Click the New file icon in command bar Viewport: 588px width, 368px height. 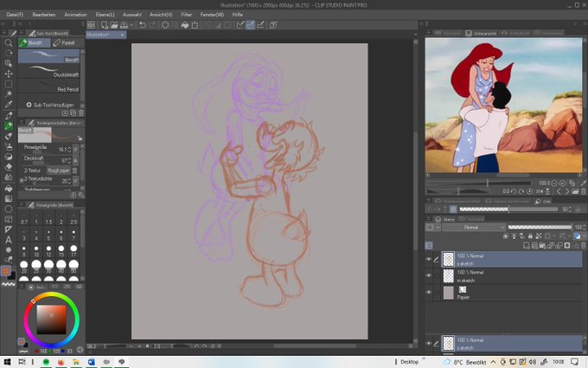coord(105,25)
